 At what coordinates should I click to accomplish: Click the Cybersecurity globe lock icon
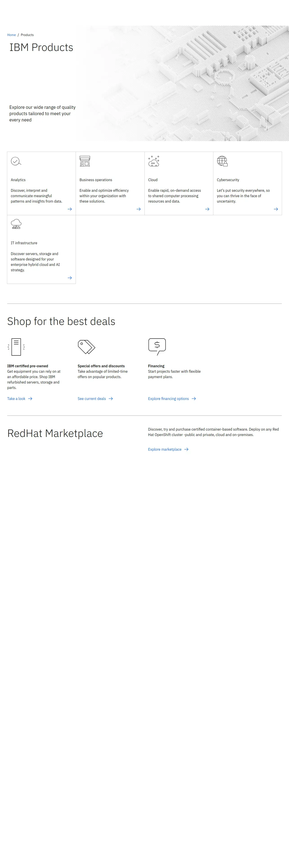tap(222, 161)
